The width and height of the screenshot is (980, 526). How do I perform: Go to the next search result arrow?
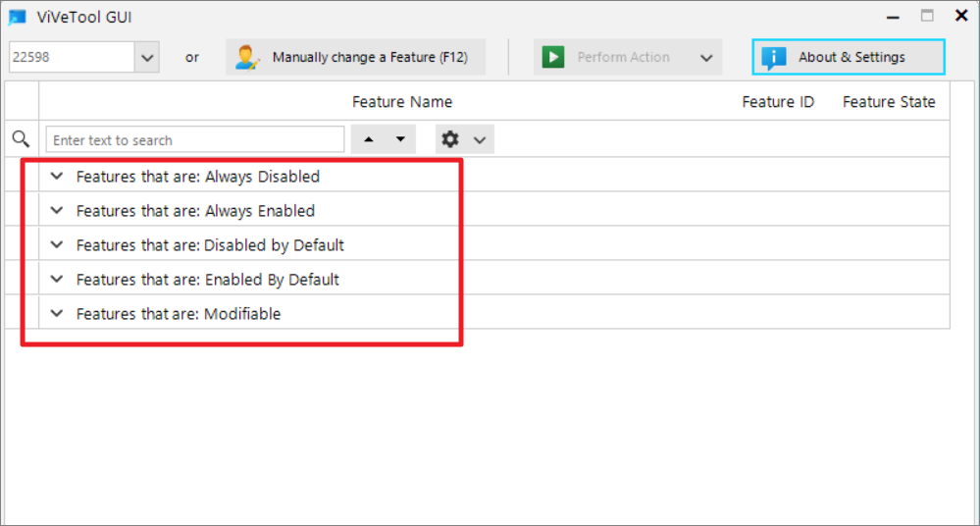pos(400,139)
